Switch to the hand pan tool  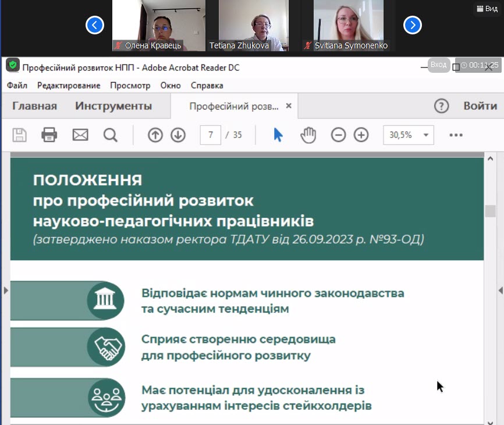(308, 135)
